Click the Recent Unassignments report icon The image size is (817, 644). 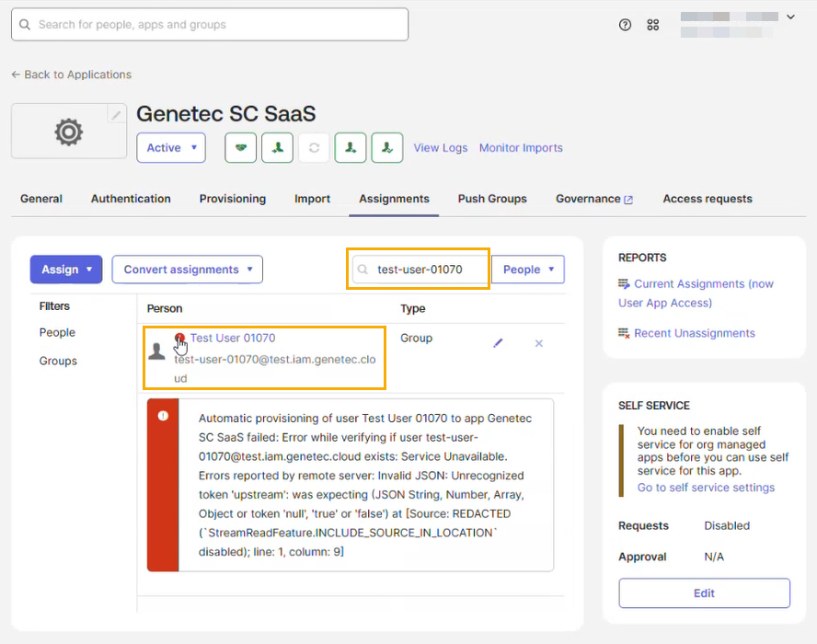(x=624, y=333)
